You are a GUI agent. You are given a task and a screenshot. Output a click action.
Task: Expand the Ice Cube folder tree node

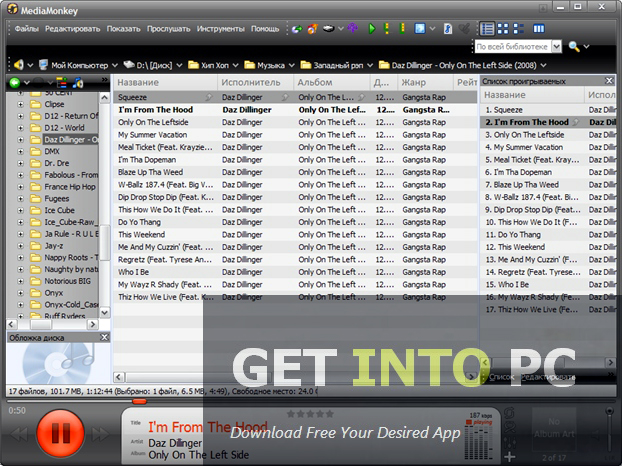click(x=20, y=211)
